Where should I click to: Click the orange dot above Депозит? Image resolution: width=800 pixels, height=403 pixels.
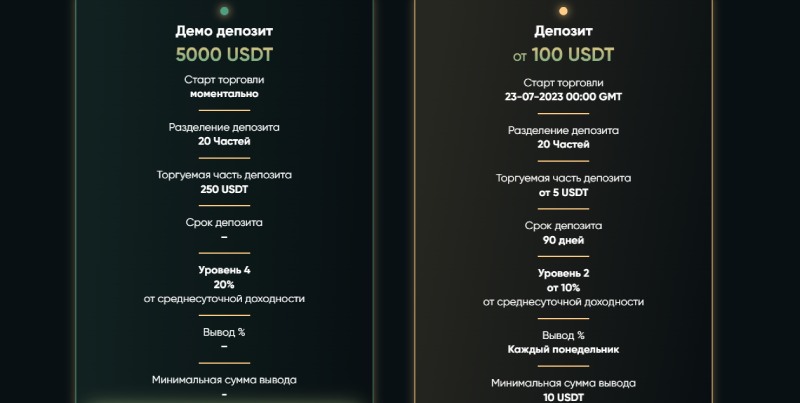pyautogui.click(x=563, y=12)
